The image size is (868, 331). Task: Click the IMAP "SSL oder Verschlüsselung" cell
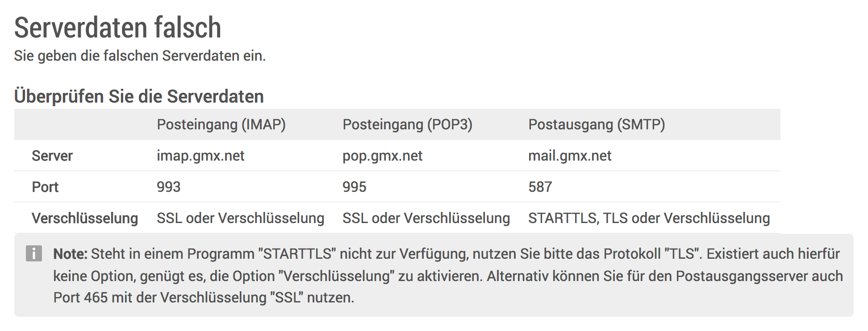(x=240, y=218)
